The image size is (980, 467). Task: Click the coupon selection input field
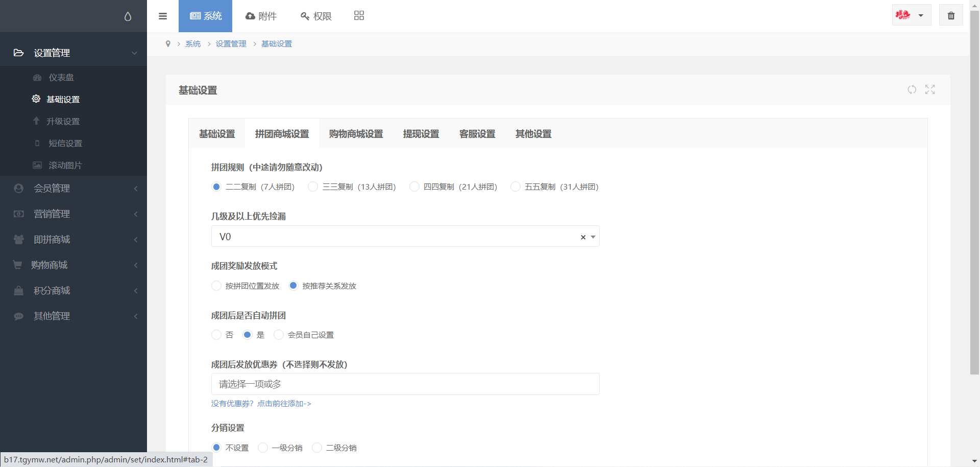click(x=405, y=384)
